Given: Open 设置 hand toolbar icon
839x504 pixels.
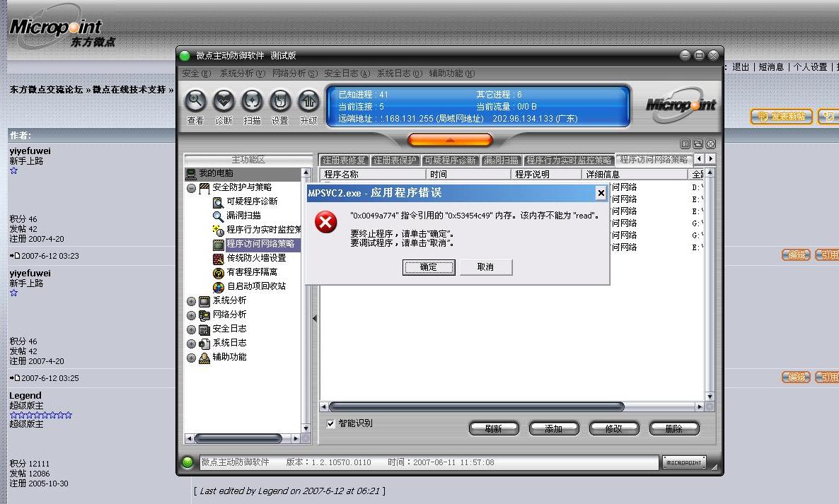Looking at the screenshot, I should tap(280, 102).
